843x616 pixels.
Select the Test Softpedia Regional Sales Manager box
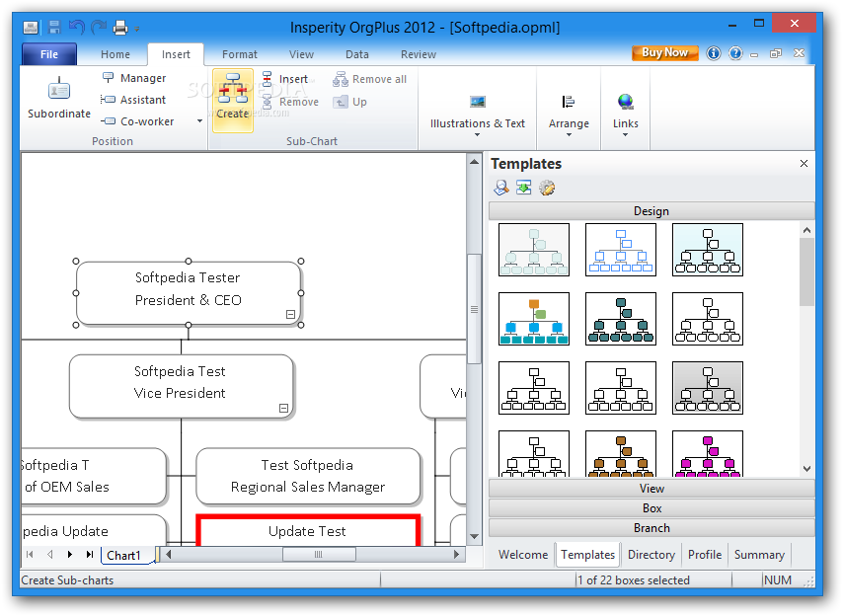pyautogui.click(x=308, y=476)
